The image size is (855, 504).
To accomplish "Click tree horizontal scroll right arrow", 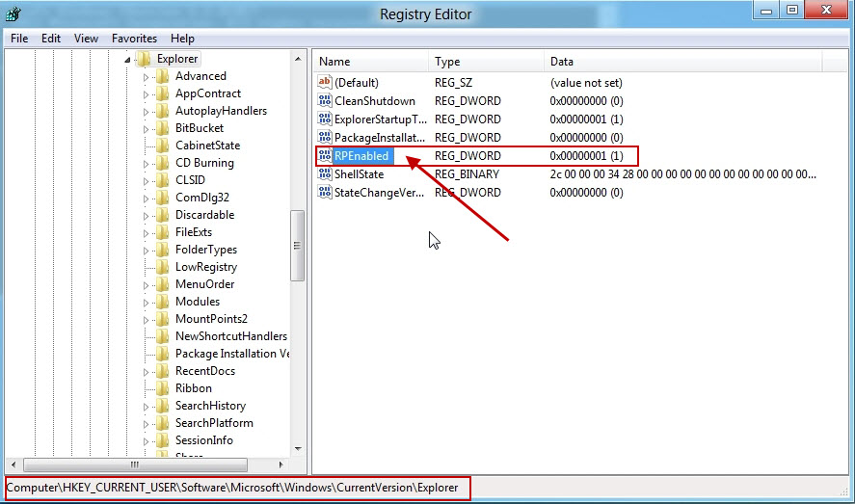I will click(281, 464).
